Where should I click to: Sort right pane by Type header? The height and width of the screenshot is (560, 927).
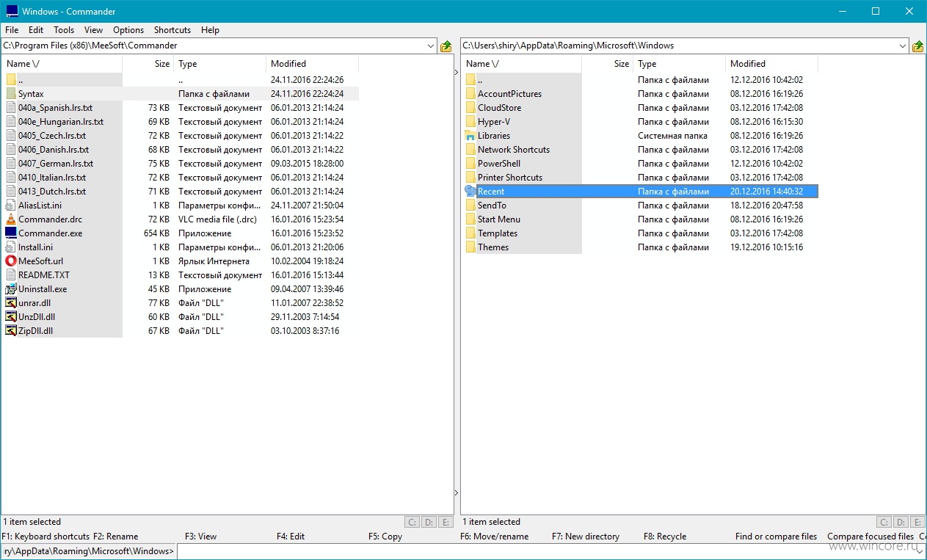[x=679, y=64]
